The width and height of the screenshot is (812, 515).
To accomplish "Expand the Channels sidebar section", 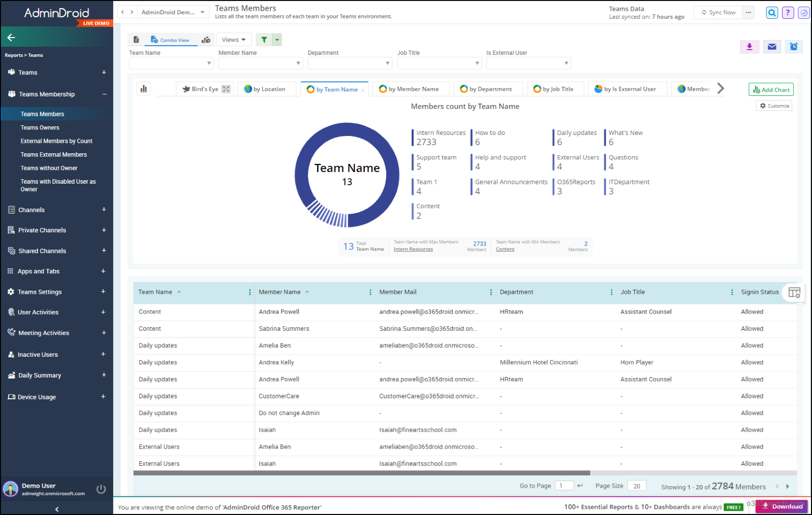I will [x=104, y=210].
